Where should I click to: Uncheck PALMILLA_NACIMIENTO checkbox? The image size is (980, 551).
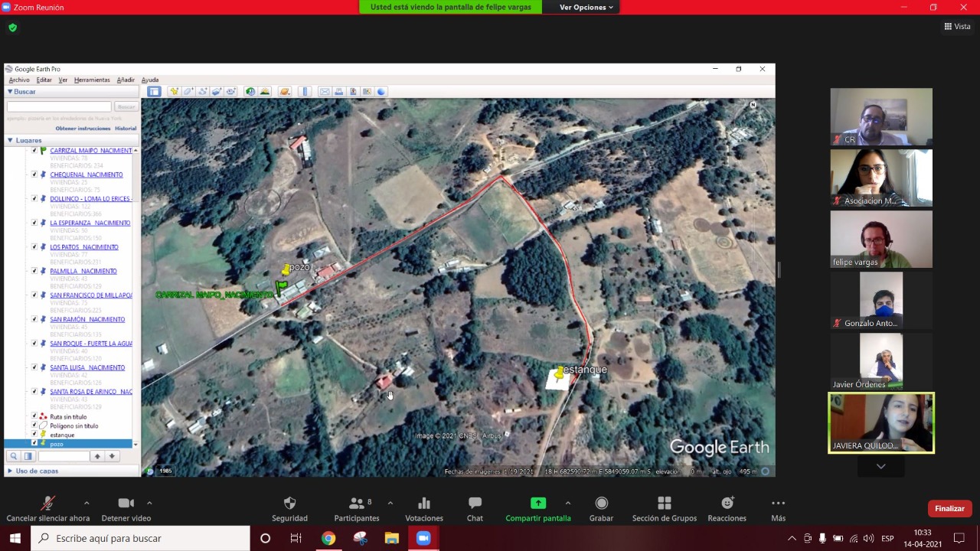point(34,271)
